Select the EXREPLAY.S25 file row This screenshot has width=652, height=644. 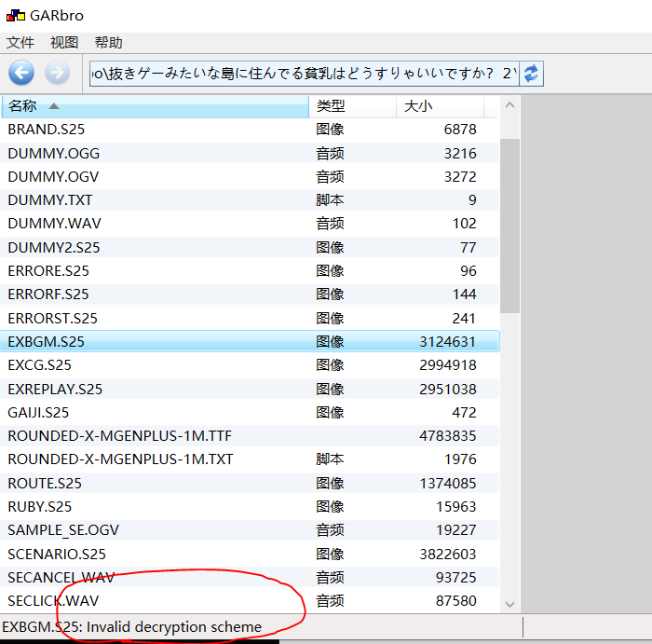55,389
